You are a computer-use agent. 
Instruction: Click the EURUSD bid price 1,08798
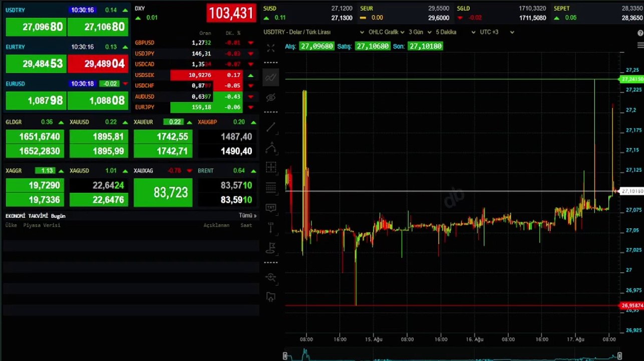[x=36, y=101]
